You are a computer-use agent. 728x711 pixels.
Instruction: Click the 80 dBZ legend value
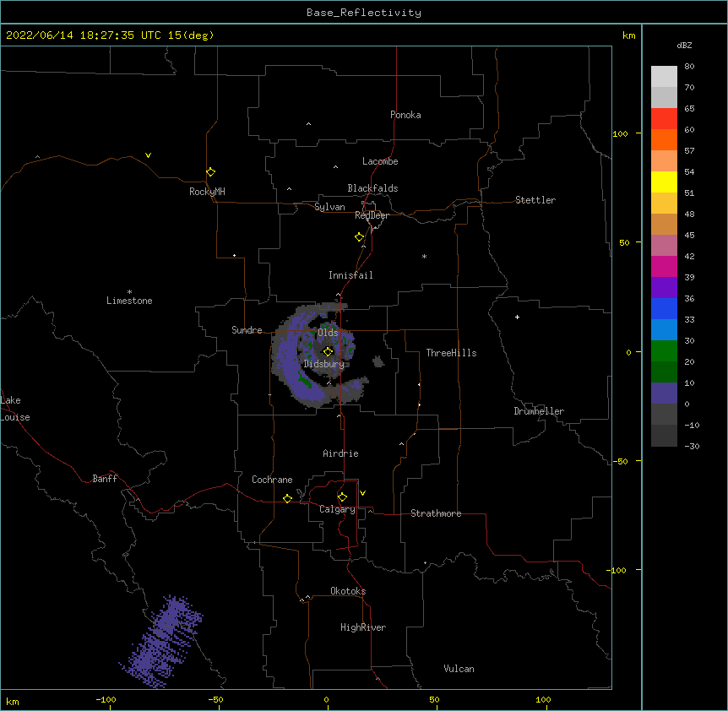pyautogui.click(x=689, y=67)
